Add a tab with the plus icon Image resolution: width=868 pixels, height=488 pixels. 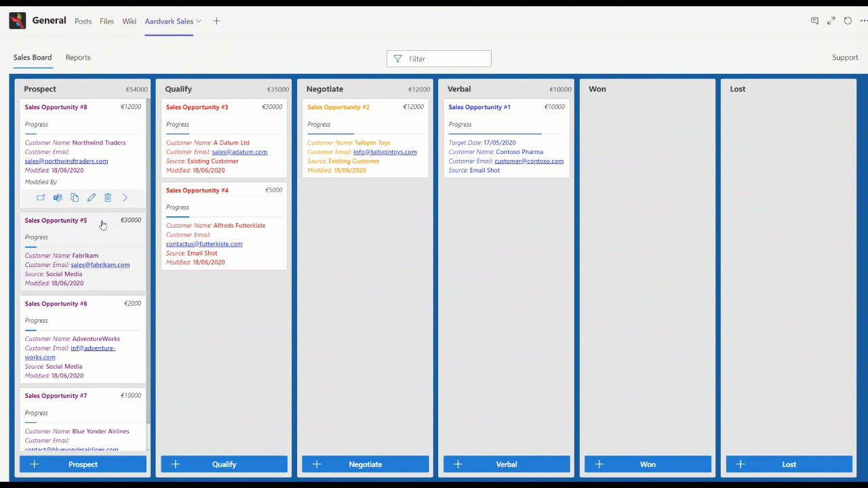tap(216, 21)
